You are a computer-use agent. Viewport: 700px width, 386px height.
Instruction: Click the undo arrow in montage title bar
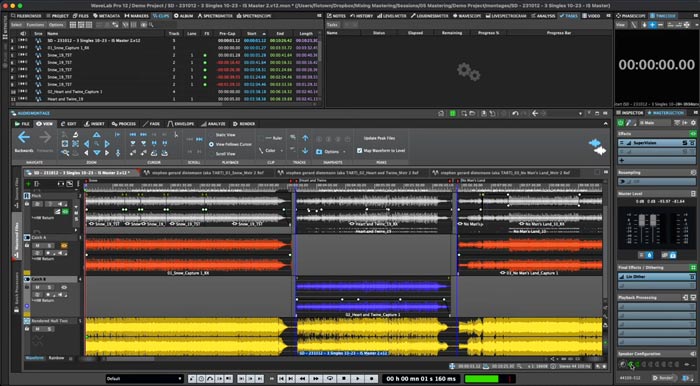[x=515, y=114]
